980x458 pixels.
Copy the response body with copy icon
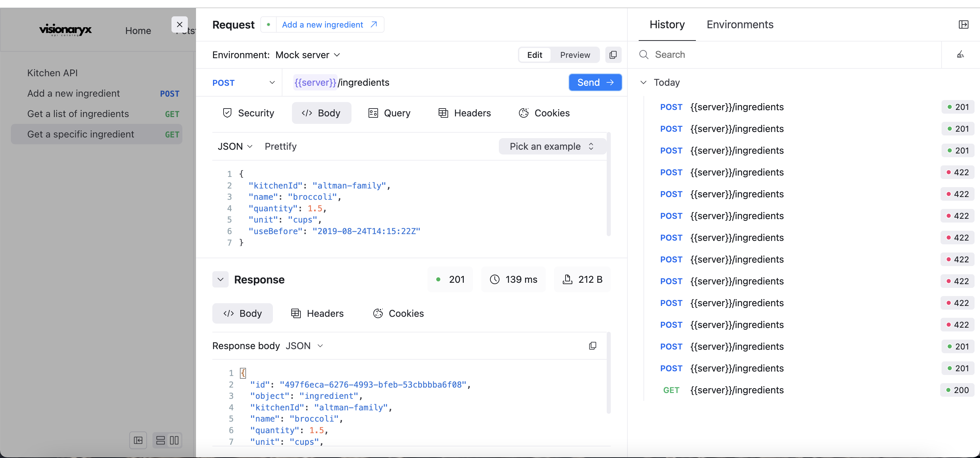592,346
